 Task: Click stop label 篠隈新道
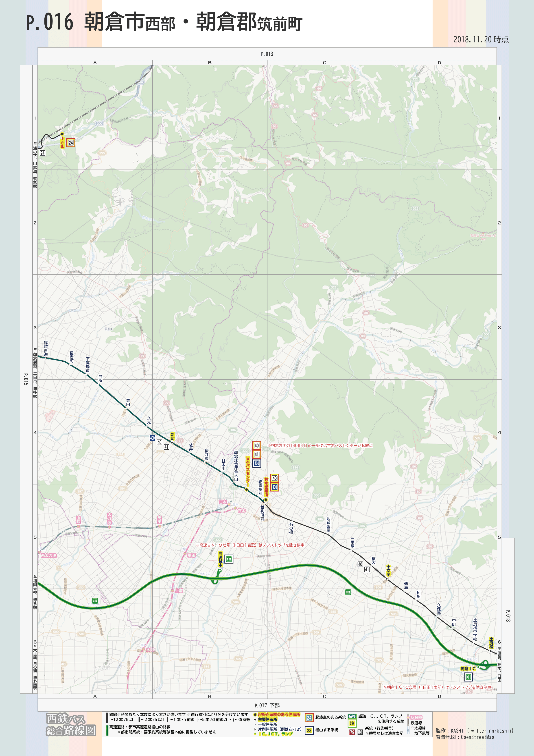click(x=46, y=348)
